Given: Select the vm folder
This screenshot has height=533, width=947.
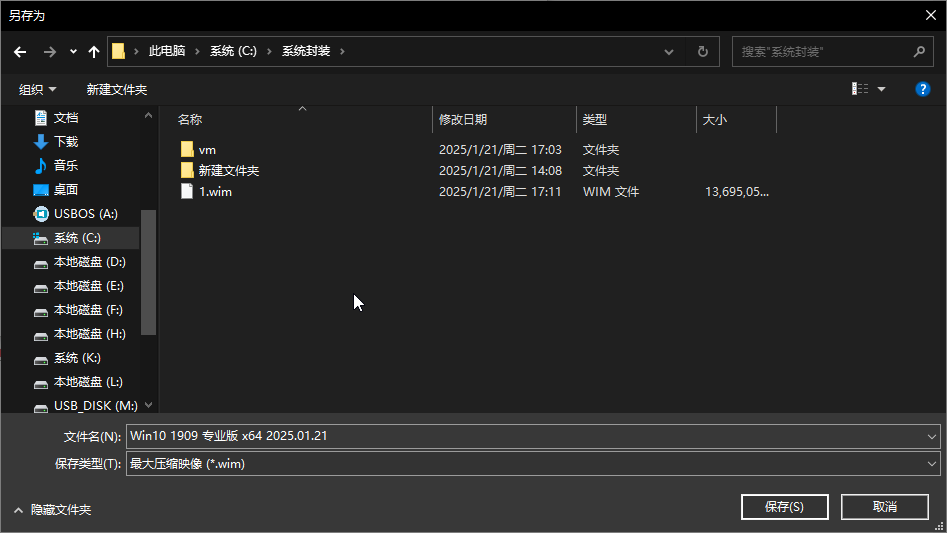Looking at the screenshot, I should pyautogui.click(x=207, y=150).
